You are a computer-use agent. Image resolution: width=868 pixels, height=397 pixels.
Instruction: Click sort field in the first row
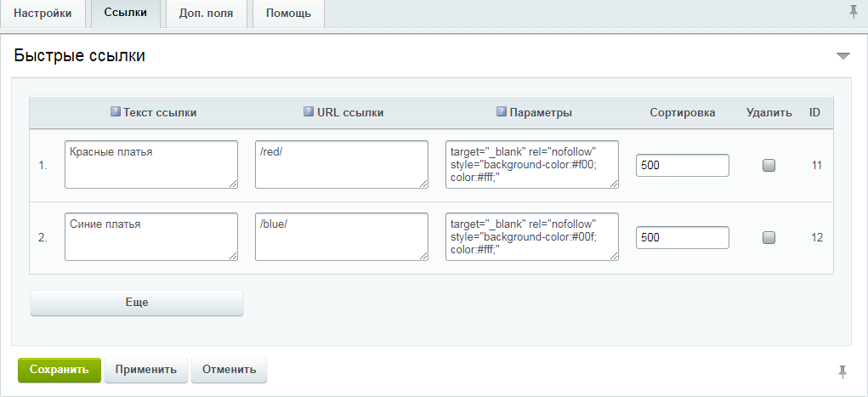[682, 166]
